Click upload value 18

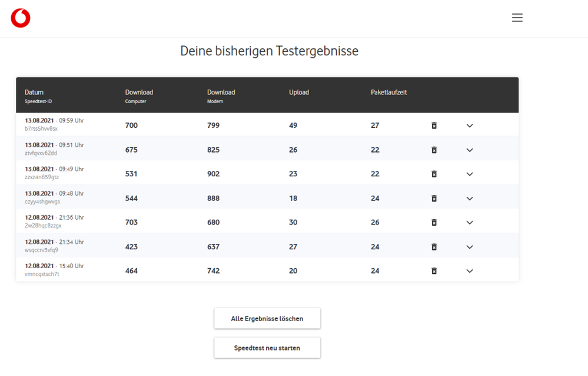(x=293, y=199)
